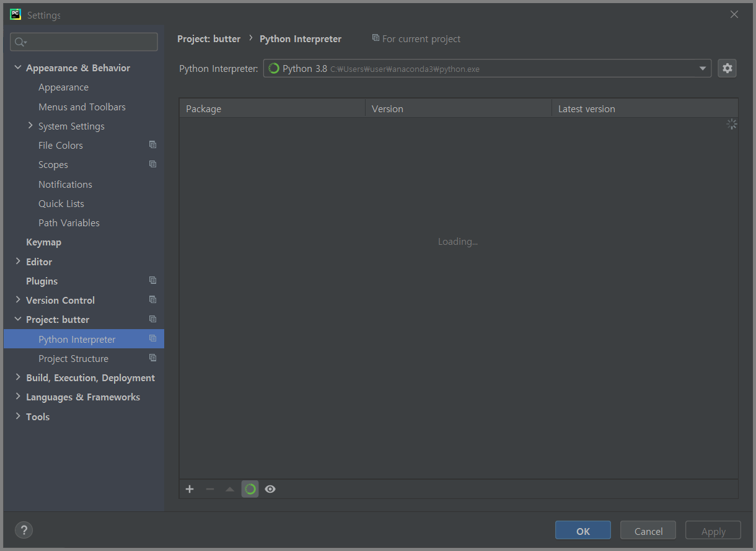Open Project Structure settings page
The height and width of the screenshot is (551, 756).
click(x=73, y=358)
